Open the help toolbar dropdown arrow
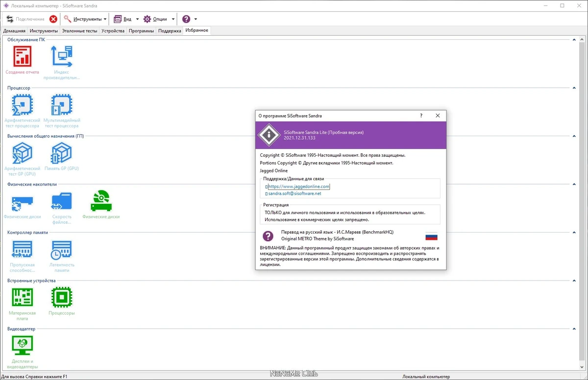 [x=196, y=19]
